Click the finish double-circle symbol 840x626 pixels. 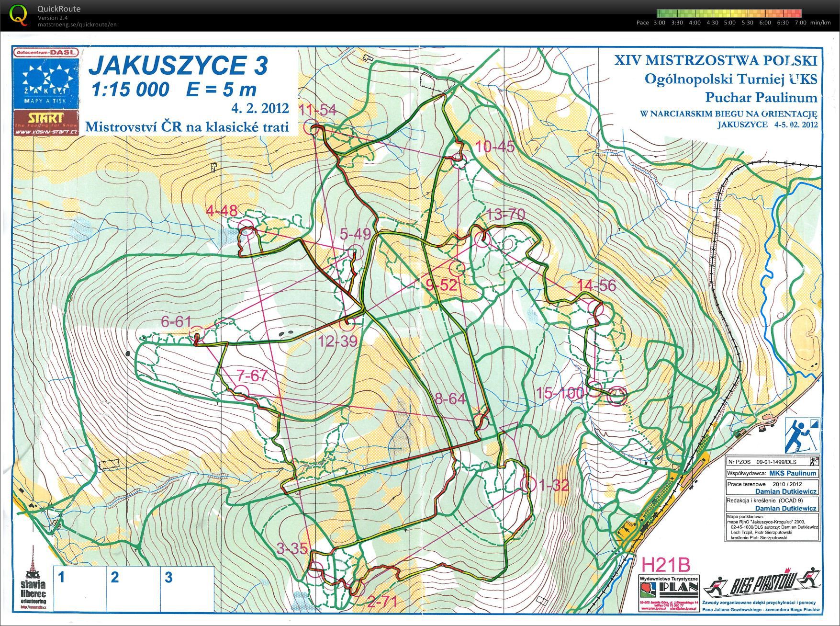(x=616, y=396)
